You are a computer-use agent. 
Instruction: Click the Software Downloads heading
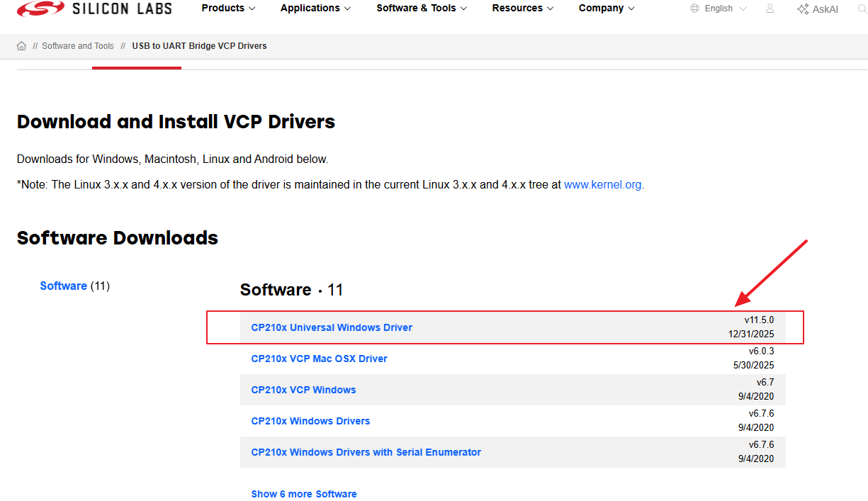(x=118, y=237)
